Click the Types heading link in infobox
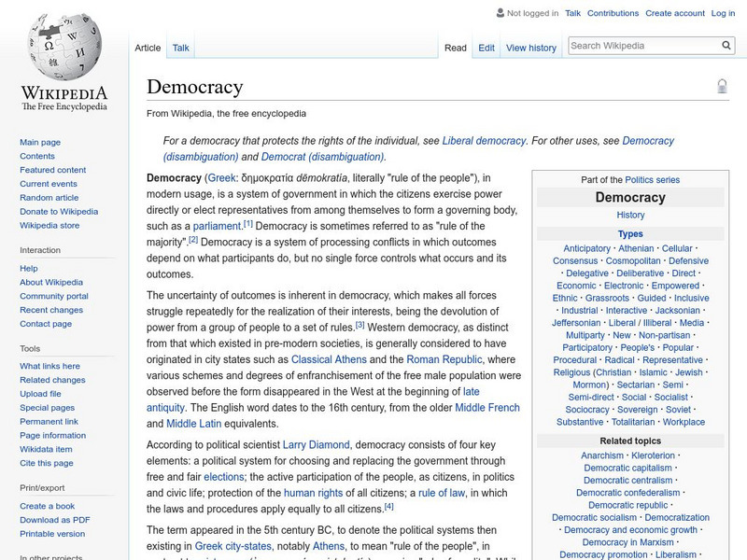 [630, 234]
